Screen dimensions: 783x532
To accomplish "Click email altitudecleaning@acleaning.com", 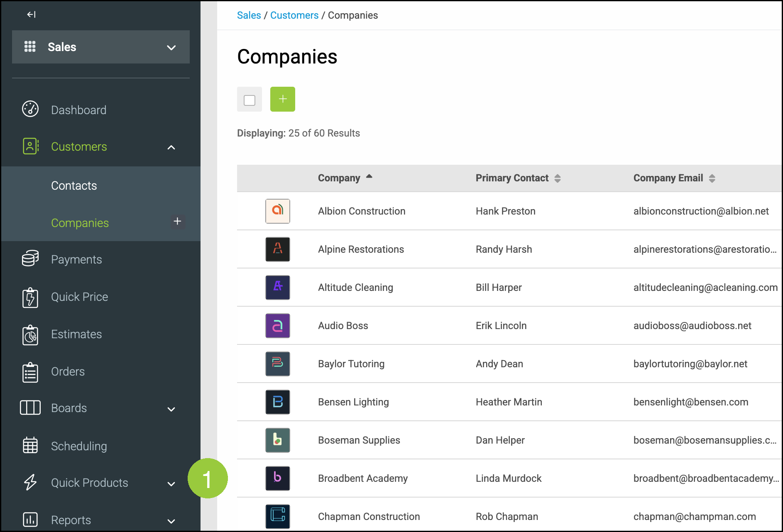I will point(705,287).
